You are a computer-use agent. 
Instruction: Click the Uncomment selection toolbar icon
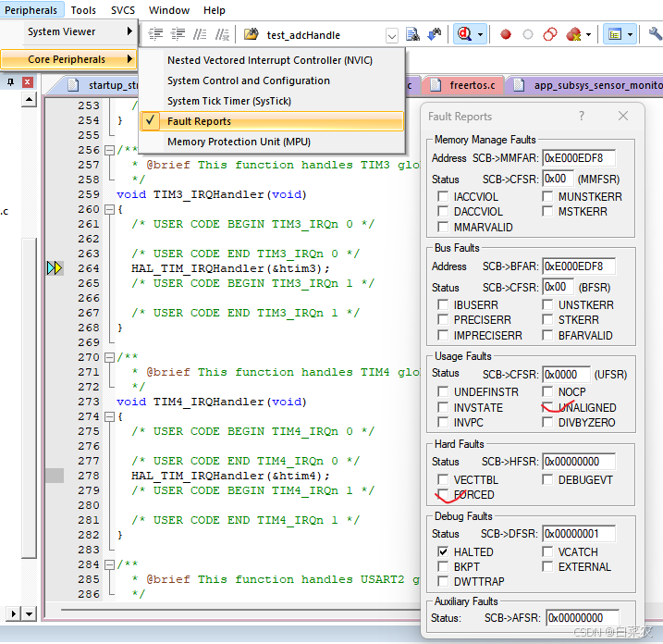tap(222, 34)
